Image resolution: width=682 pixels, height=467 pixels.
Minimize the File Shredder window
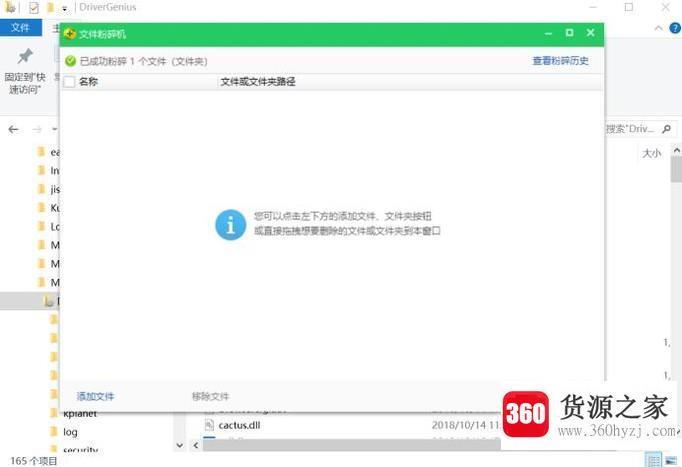tap(548, 33)
